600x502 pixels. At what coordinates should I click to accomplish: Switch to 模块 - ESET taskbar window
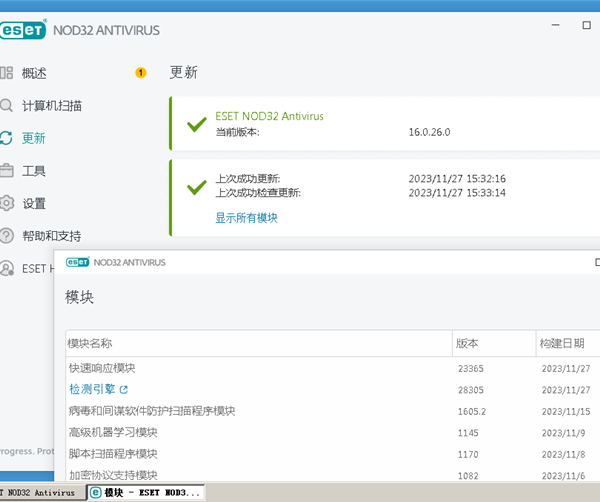click(145, 493)
